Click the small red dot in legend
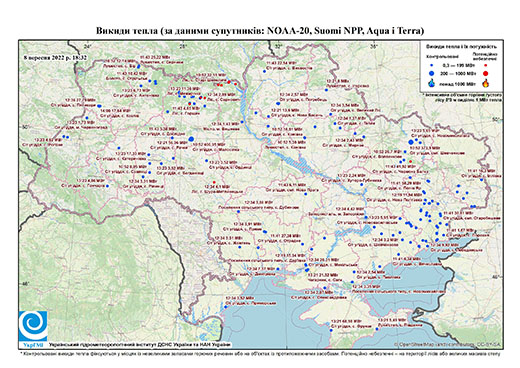520x368 pixels. point(485,66)
